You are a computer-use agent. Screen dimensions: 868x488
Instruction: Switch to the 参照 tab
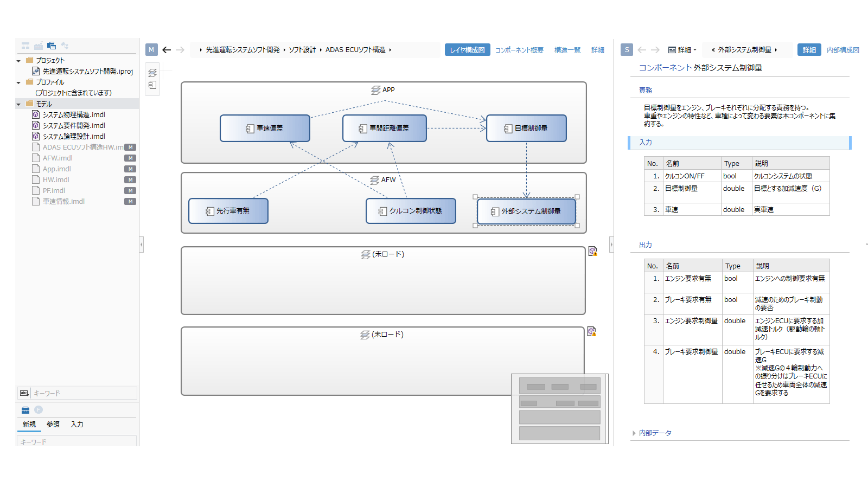pyautogui.click(x=53, y=425)
